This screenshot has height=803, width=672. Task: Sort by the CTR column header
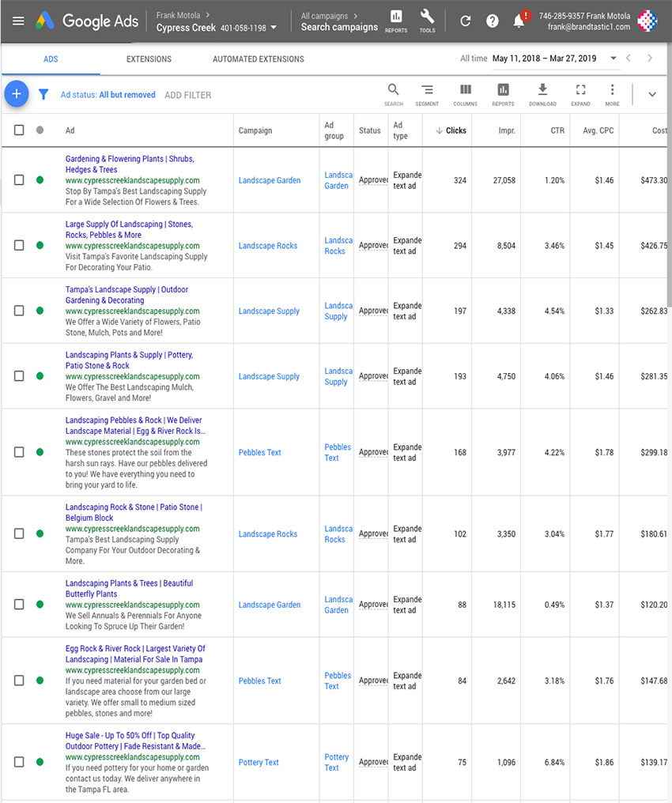pyautogui.click(x=557, y=130)
